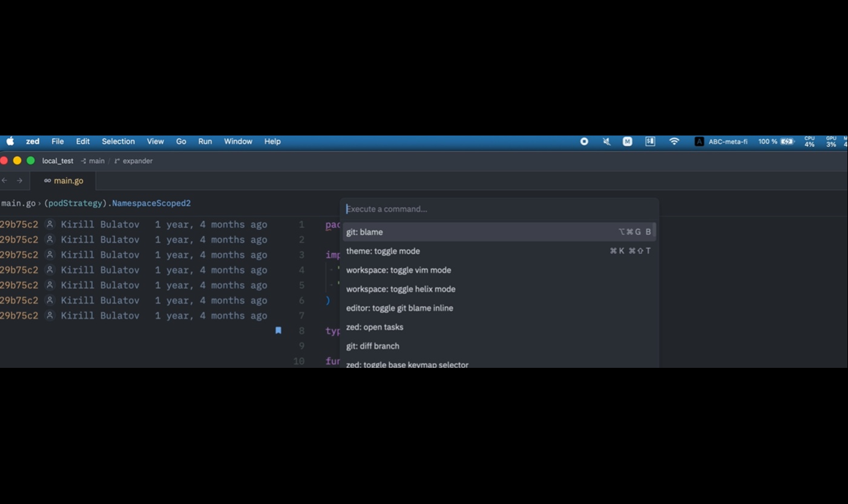
Task: Click the screen recording status icon
Action: tap(584, 142)
